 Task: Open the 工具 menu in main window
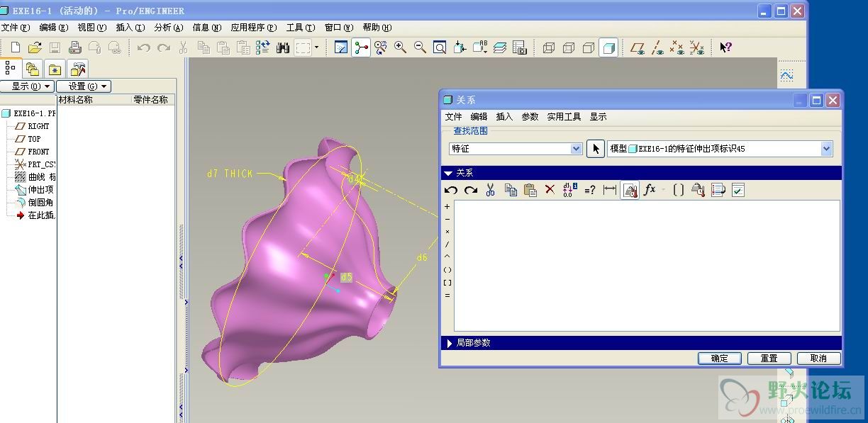(x=301, y=28)
